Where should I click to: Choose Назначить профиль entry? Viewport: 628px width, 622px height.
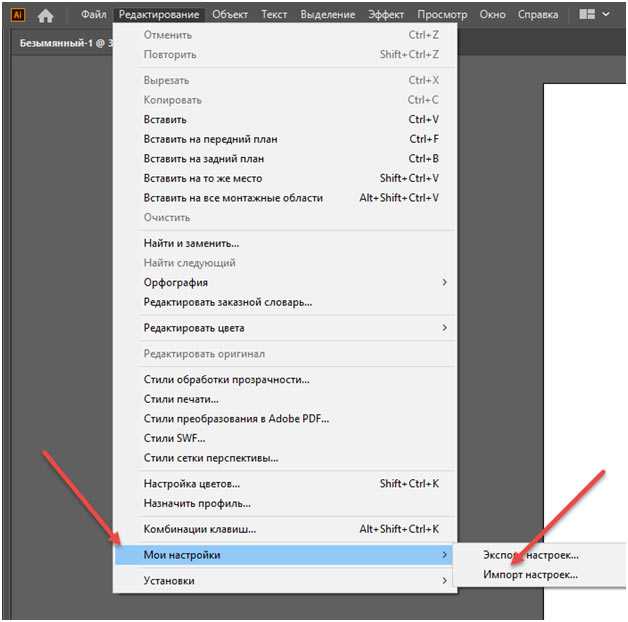click(285, 503)
